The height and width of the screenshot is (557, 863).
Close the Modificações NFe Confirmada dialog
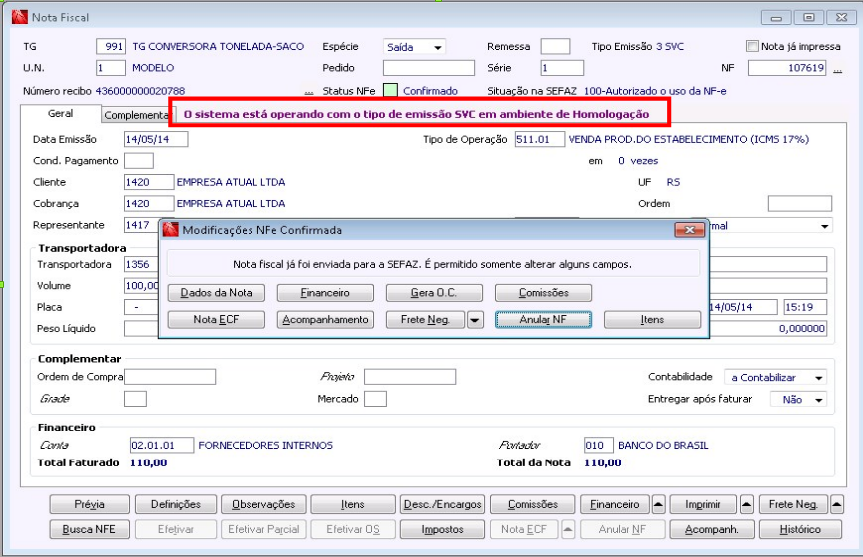point(690,230)
